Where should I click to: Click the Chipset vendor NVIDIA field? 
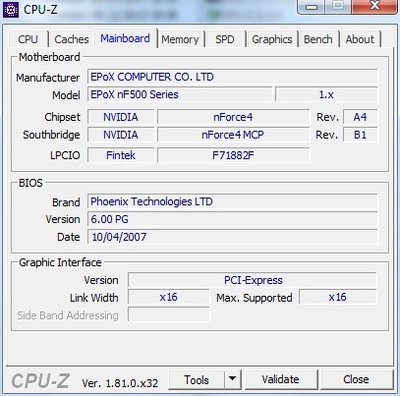click(121, 117)
